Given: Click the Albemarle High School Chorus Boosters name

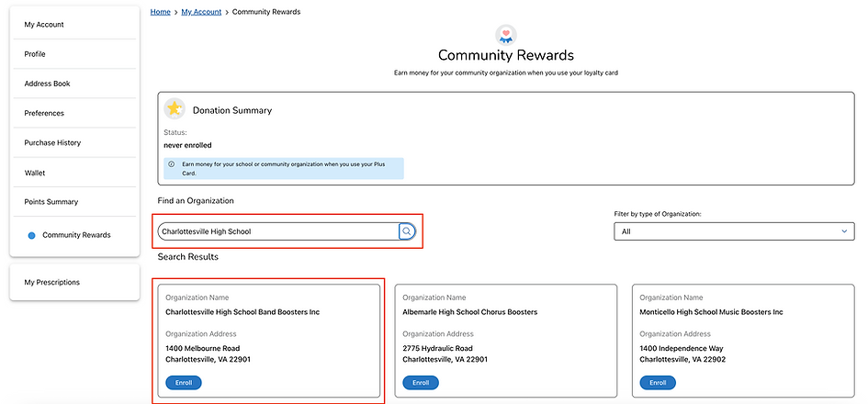Looking at the screenshot, I should 470,312.
